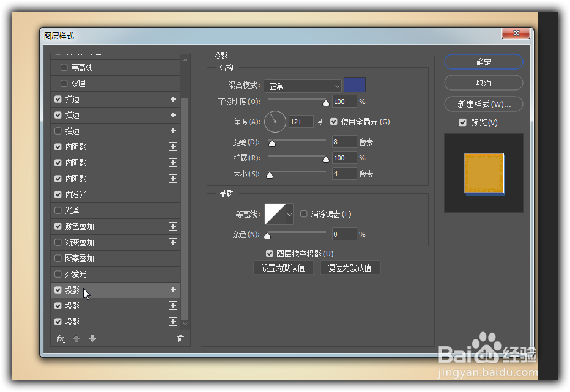Click the 取消 button

point(484,83)
